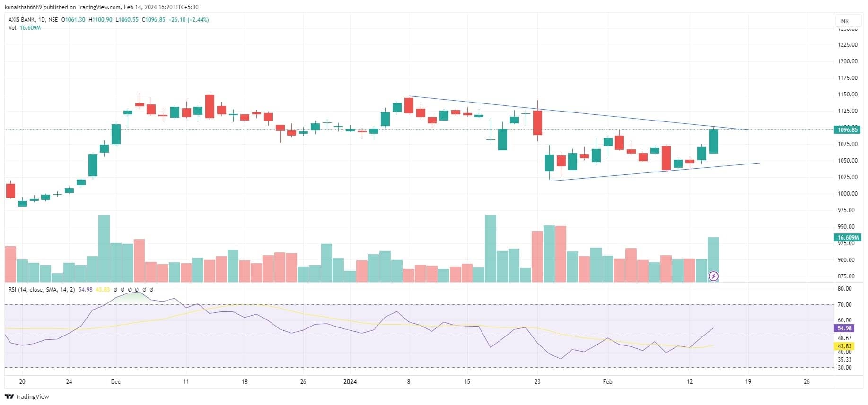Click the 'Dec' label on time axis
This screenshot has height=405, width=868.
pos(115,382)
